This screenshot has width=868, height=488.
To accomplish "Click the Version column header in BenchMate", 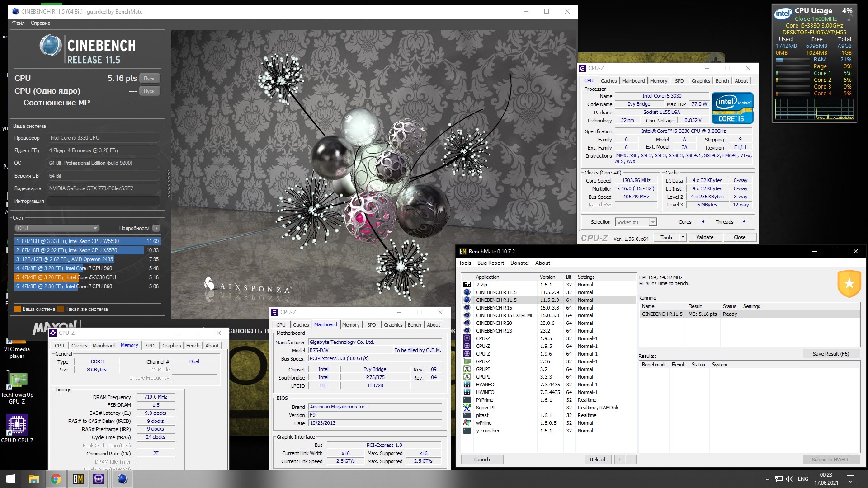I will click(x=547, y=277).
